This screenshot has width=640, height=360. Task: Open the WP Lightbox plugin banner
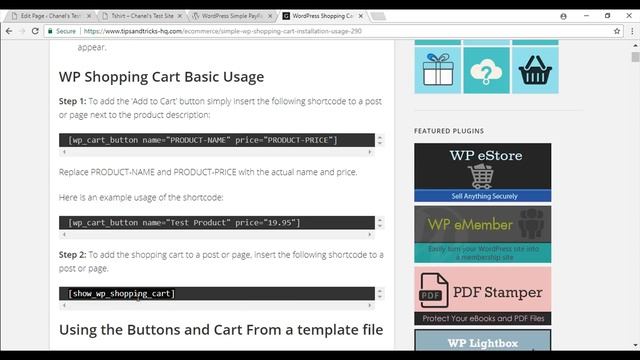(x=482, y=340)
